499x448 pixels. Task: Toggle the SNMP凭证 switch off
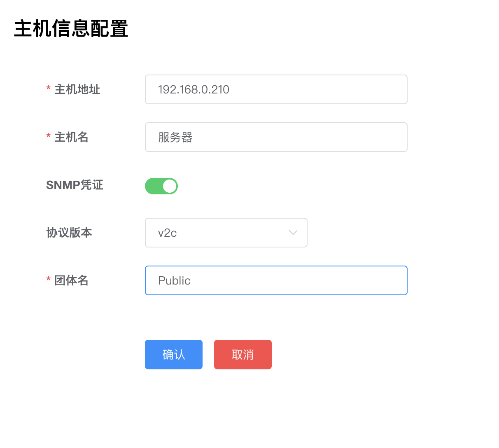point(161,186)
